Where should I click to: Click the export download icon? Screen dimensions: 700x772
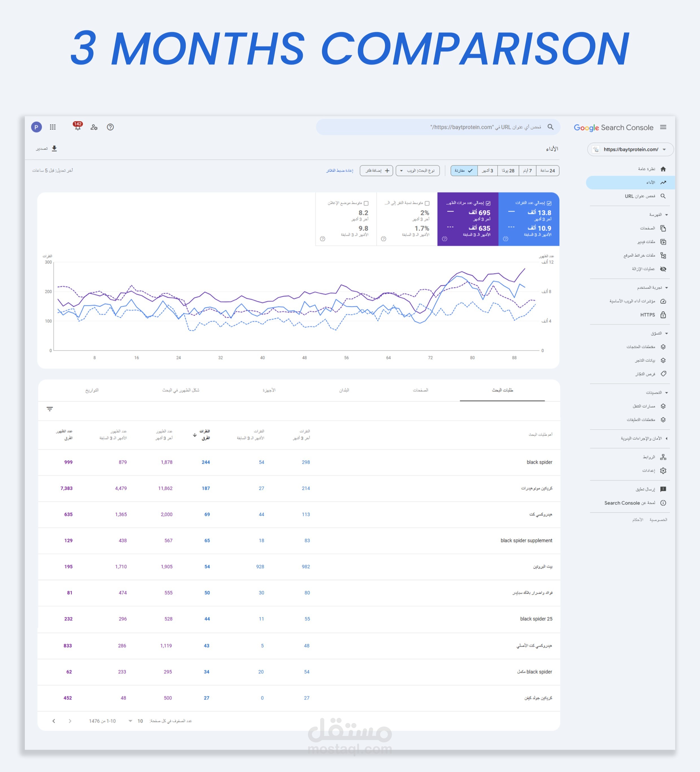coord(54,149)
